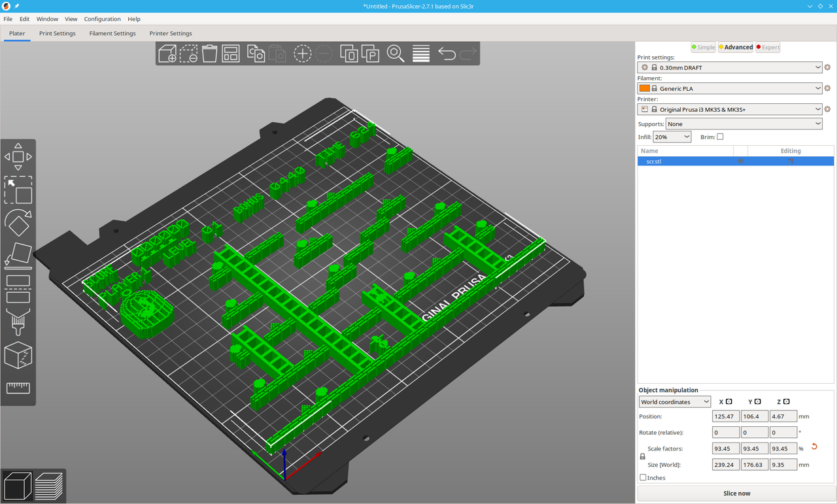Viewport: 837px width, 504px height.
Task: Click the Add instance plus icon
Action: tap(302, 54)
